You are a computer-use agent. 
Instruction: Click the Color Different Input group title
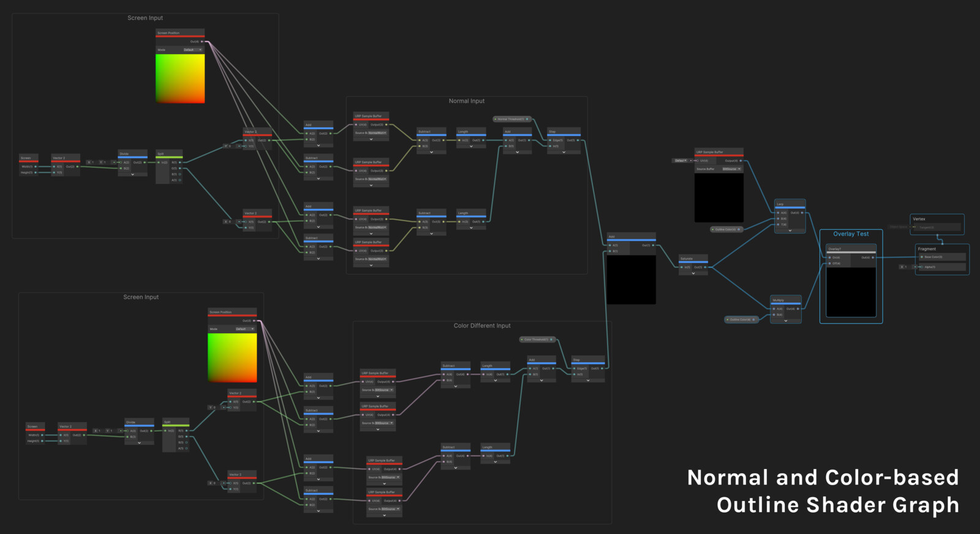[482, 326]
